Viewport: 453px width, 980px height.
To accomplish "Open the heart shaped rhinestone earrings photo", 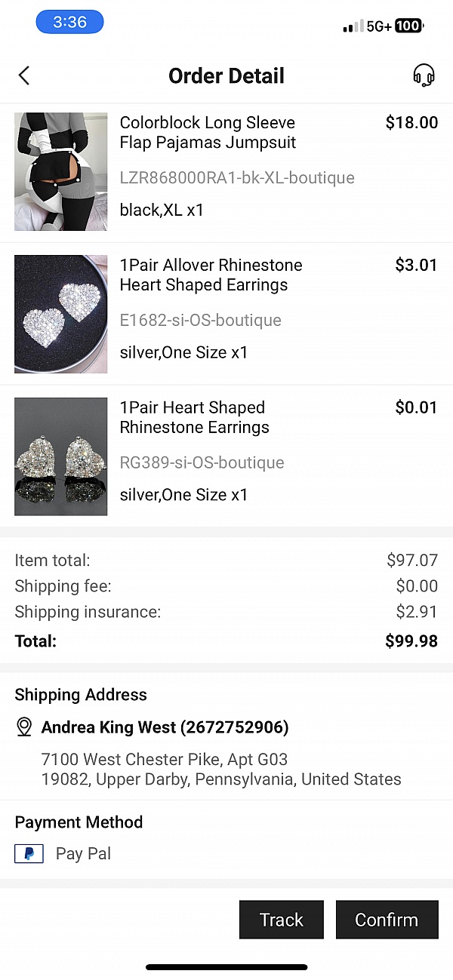I will 61,456.
